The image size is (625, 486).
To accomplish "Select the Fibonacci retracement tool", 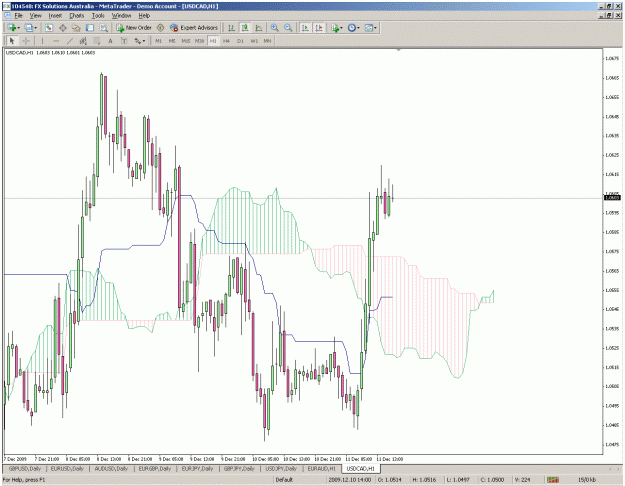I will [96, 41].
